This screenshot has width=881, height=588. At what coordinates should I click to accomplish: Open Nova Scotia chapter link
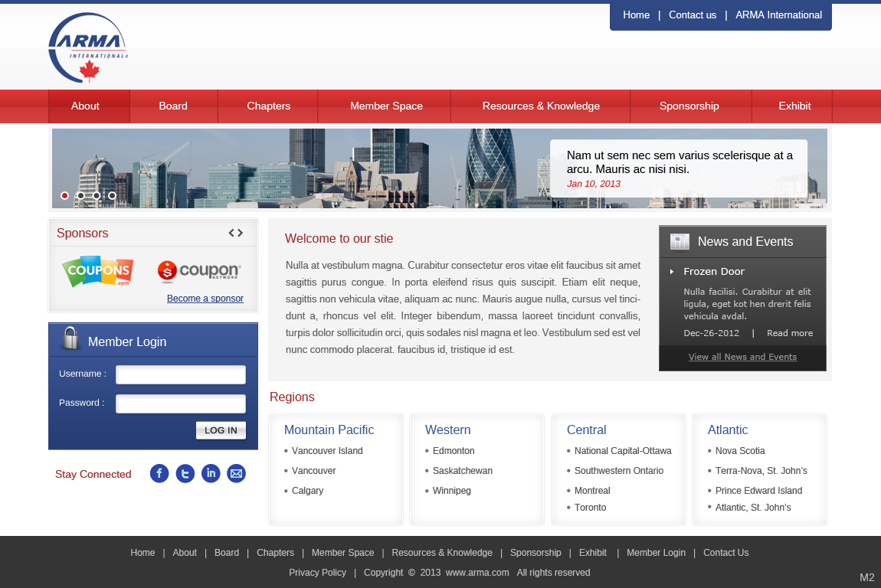pos(740,451)
